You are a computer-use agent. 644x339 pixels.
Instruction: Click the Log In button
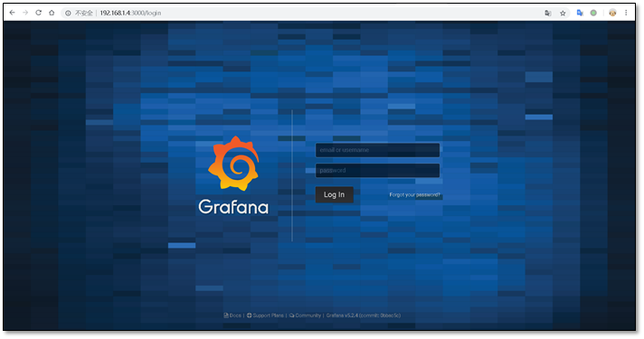[x=335, y=194]
